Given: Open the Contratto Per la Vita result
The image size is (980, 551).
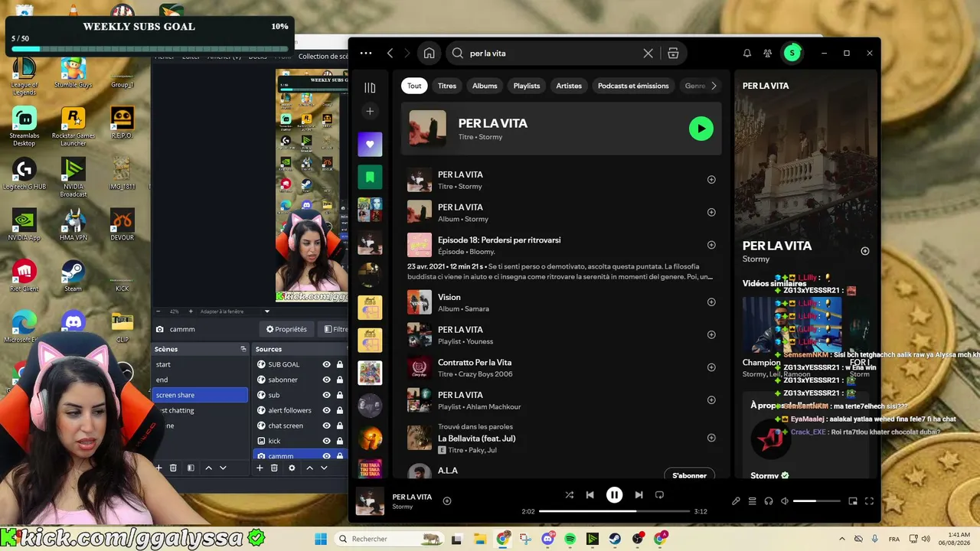Looking at the screenshot, I should [475, 363].
